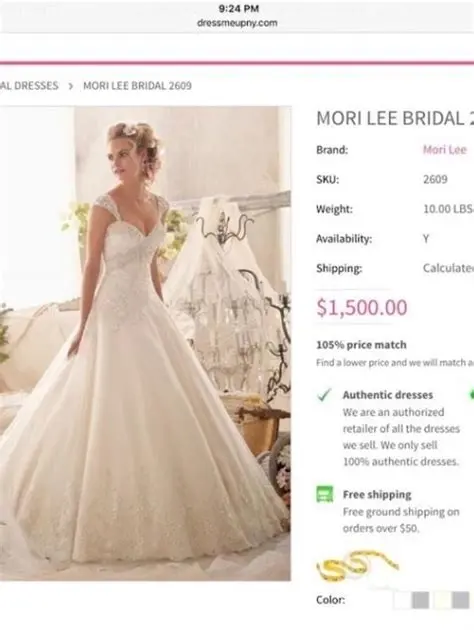Image resolution: width=474 pixels, height=632 pixels.
Task: Click the Calculated shipping value text
Action: coord(448,268)
